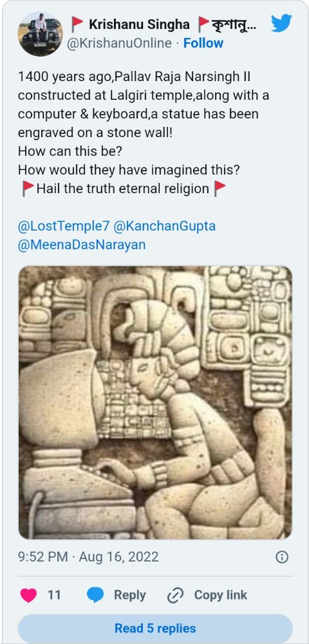Open the @KrishanuOnline handle
This screenshot has height=644, width=309.
[119, 43]
